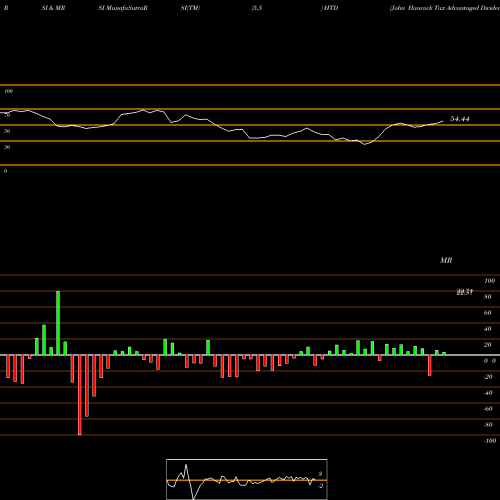Click the SI MunafaSutraR header text
500x500 pixels.
[123, 8]
